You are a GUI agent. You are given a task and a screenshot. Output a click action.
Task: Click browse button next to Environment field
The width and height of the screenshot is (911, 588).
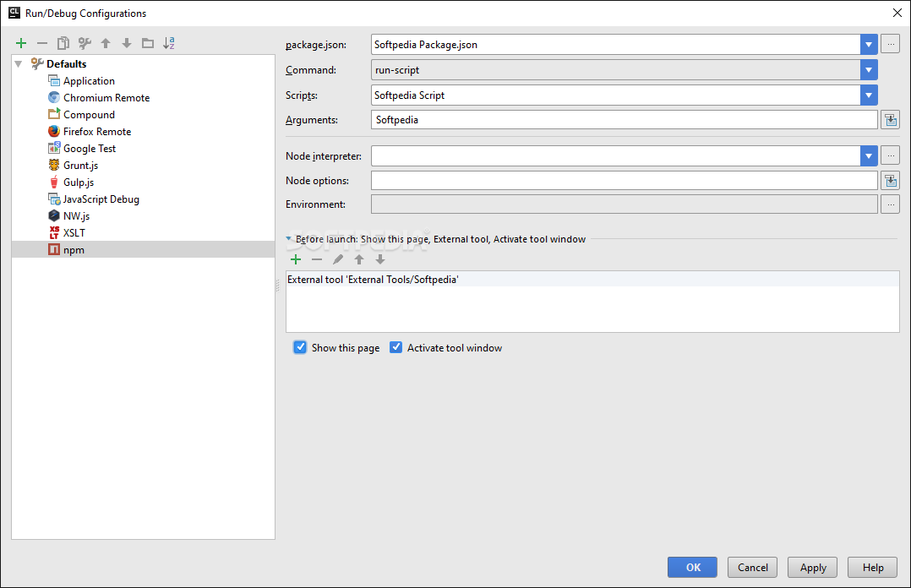click(x=890, y=204)
